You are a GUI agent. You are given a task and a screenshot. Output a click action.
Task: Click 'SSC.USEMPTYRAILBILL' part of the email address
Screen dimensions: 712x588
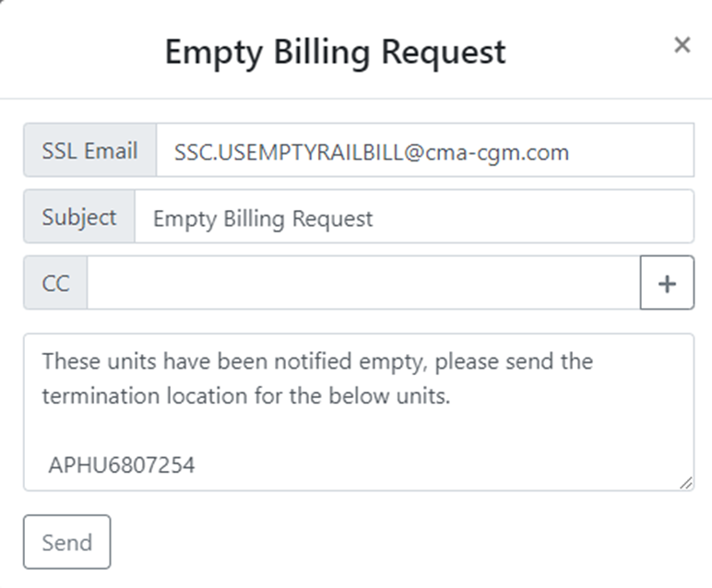(x=286, y=152)
